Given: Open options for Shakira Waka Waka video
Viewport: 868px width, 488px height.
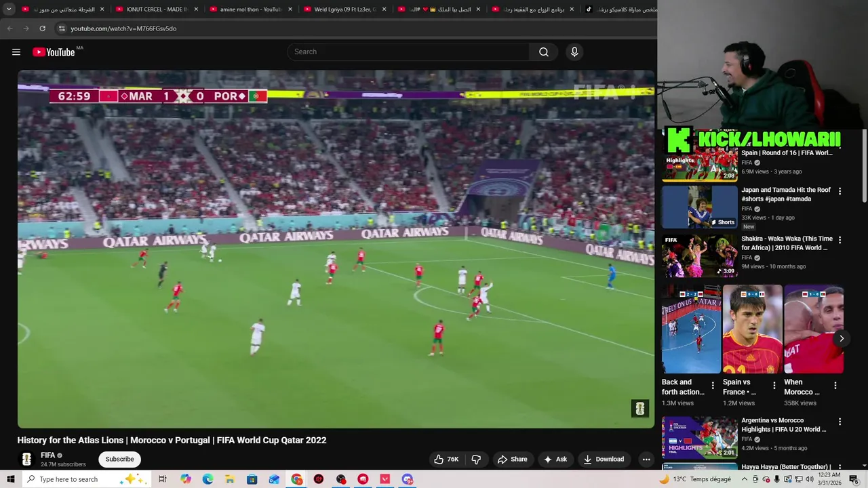Looking at the screenshot, I should 840,240.
